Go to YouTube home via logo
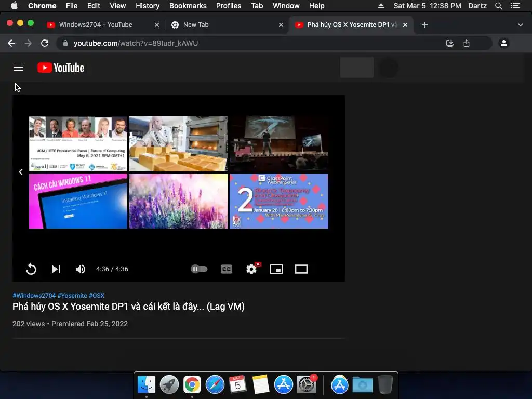 [61, 68]
